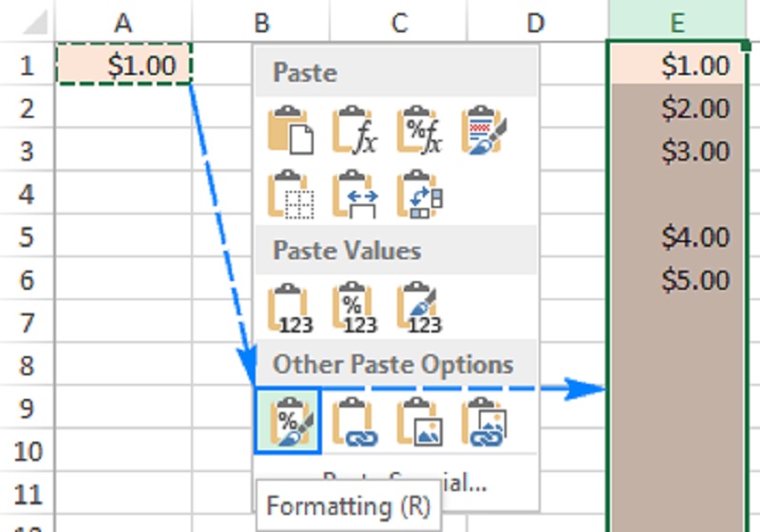Select Keep Source Column Widths icon
760x532 pixels.
pos(354,194)
